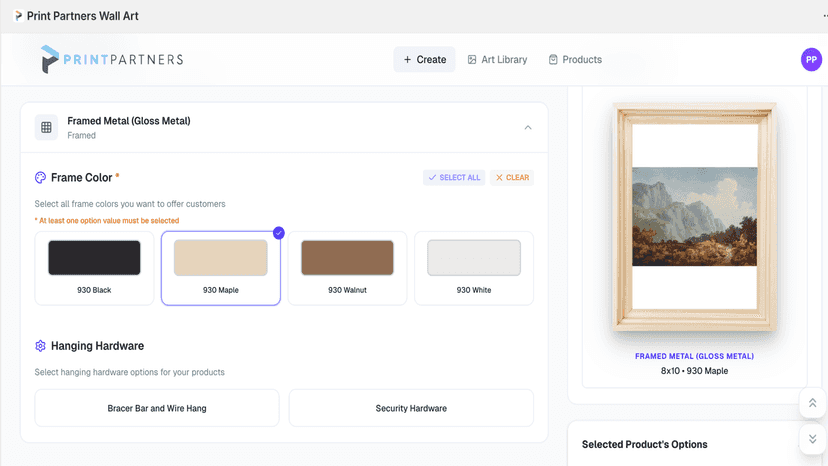This screenshot has height=466, width=828.
Task: Click the Hanging Hardware heading text
Action: [x=97, y=346]
